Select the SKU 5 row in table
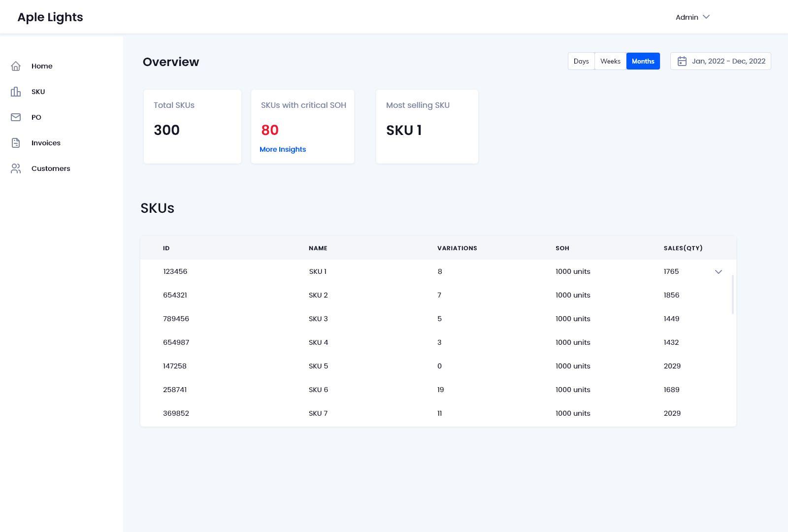The height and width of the screenshot is (532, 788). [x=318, y=366]
